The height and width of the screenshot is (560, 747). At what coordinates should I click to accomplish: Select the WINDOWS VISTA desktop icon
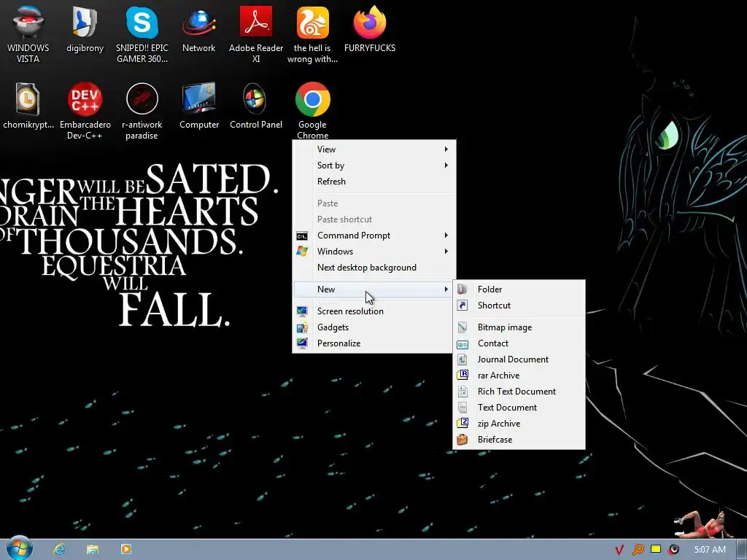(x=28, y=34)
